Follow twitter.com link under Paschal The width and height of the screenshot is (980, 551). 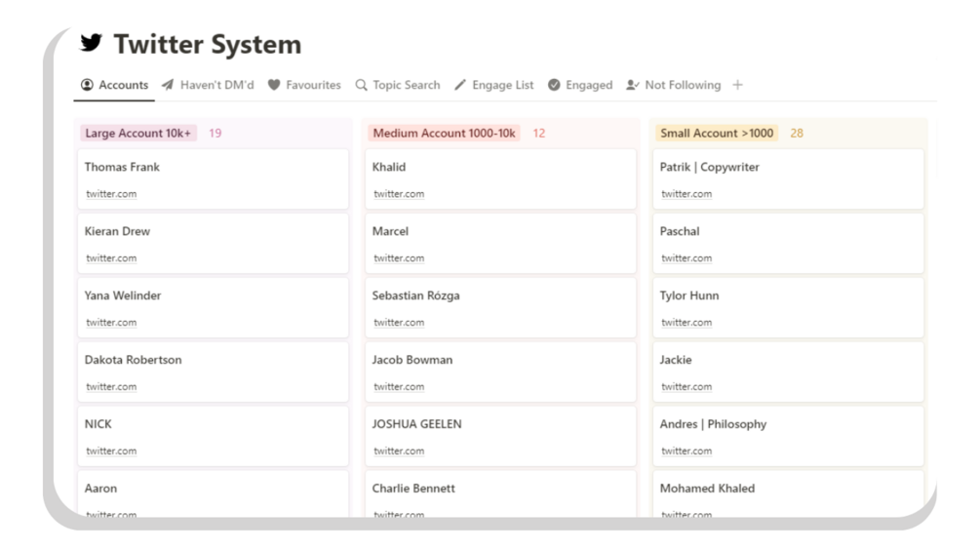click(x=686, y=258)
